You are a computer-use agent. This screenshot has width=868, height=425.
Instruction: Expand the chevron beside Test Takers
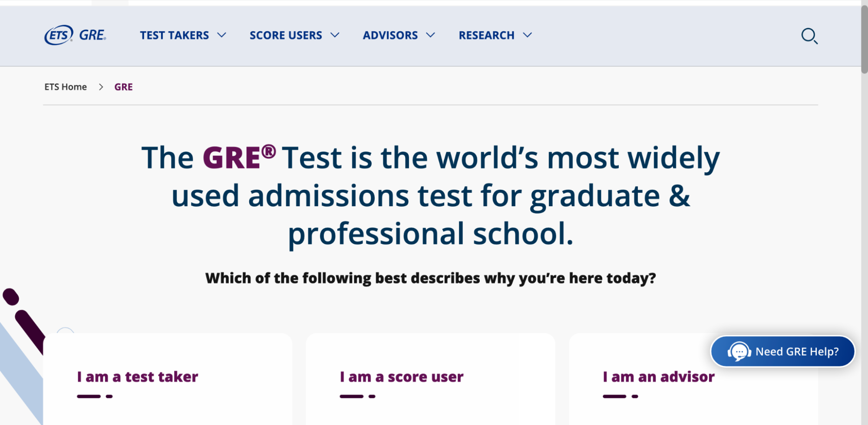(222, 35)
